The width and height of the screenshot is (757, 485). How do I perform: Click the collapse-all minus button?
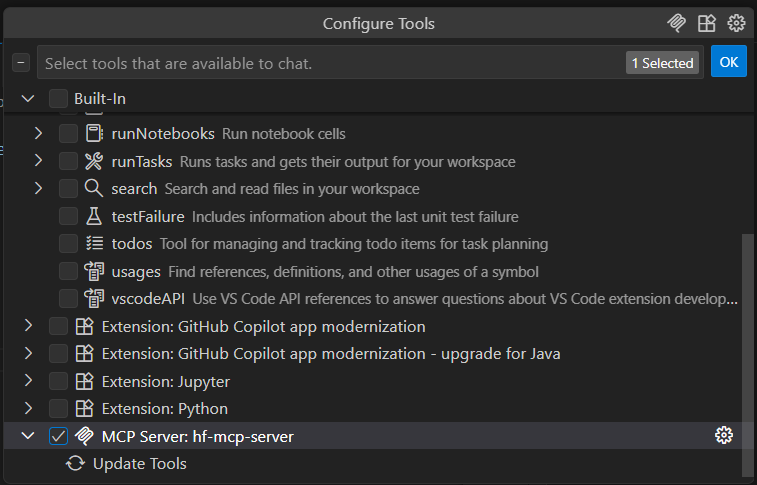(x=21, y=63)
